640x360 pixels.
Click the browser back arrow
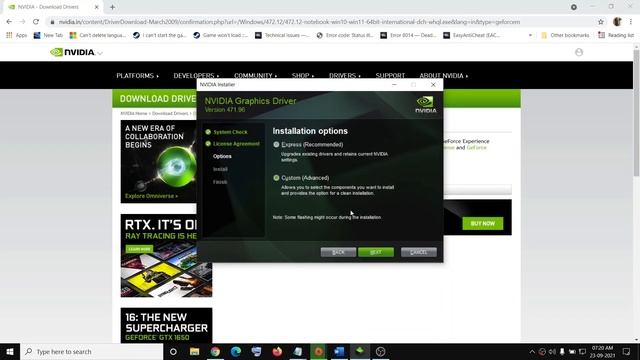coord(9,22)
